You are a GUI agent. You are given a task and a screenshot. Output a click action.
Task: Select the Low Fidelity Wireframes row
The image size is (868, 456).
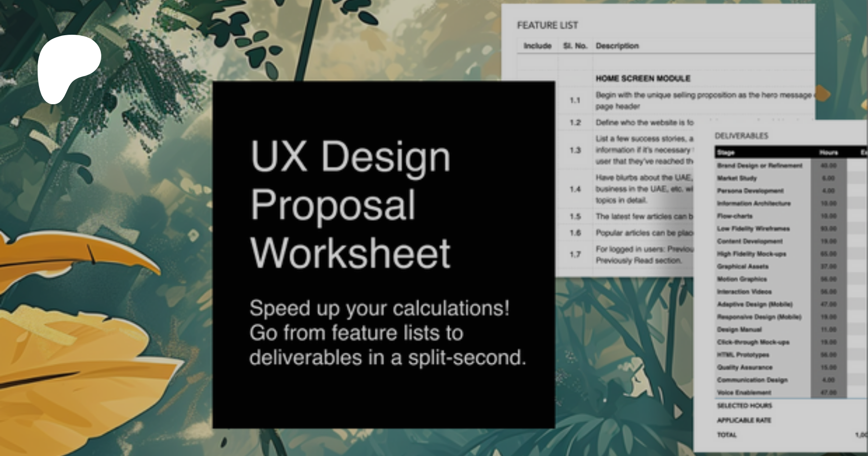pyautogui.click(x=753, y=229)
